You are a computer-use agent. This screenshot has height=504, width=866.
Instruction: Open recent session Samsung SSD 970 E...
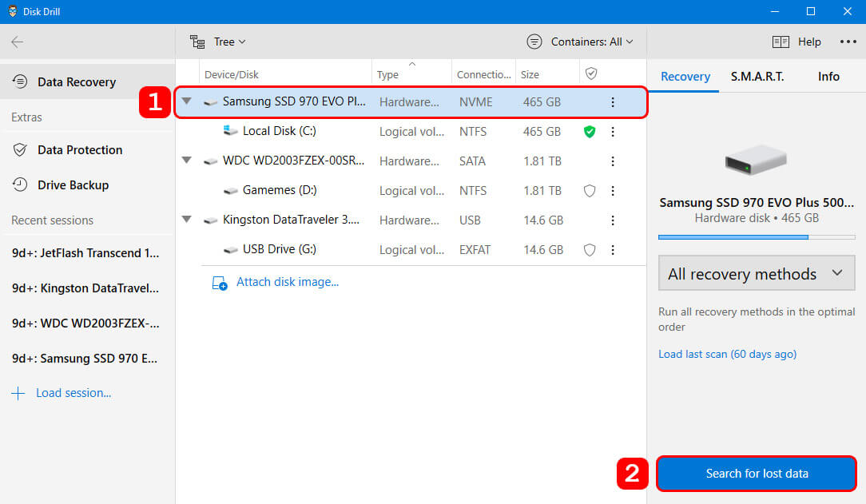85,359
